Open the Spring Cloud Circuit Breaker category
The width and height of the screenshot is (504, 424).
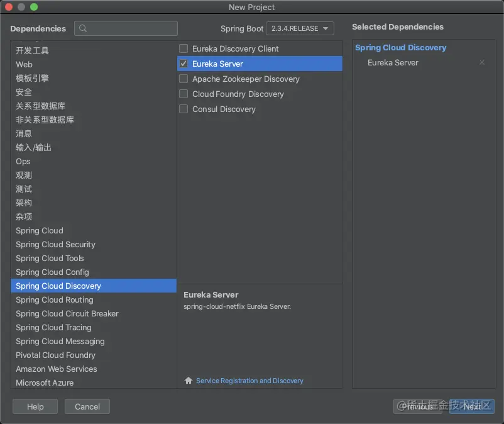click(67, 314)
